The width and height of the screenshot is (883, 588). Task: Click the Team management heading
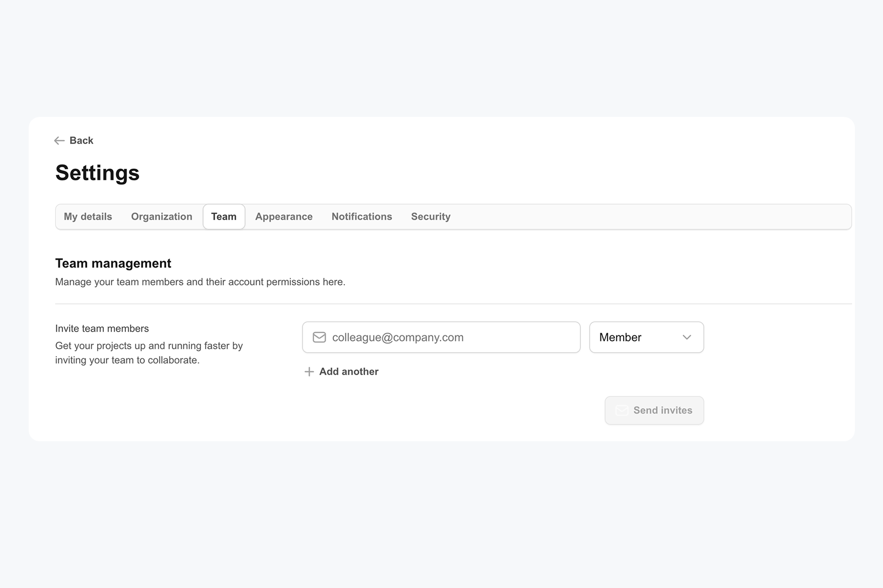tap(113, 263)
